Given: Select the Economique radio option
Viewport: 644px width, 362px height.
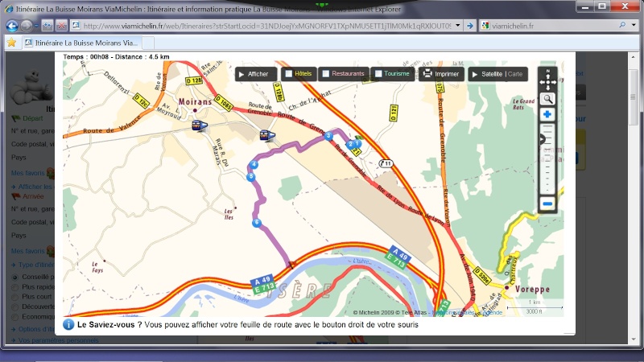Looking at the screenshot, I should pos(15,317).
